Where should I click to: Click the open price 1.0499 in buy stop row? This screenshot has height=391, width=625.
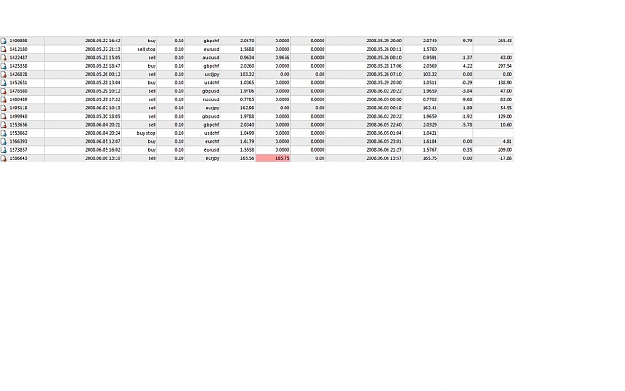click(x=248, y=133)
